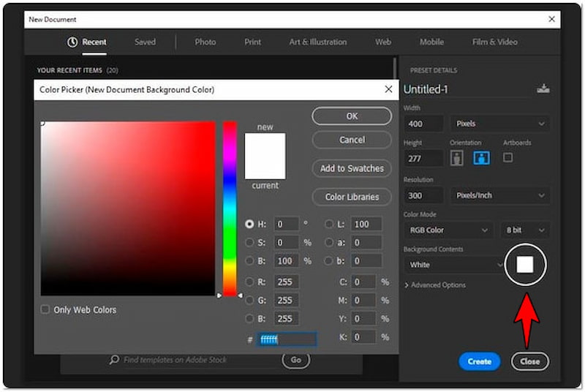Click the Add to Swatches button
The width and height of the screenshot is (585, 392).
[x=352, y=168]
